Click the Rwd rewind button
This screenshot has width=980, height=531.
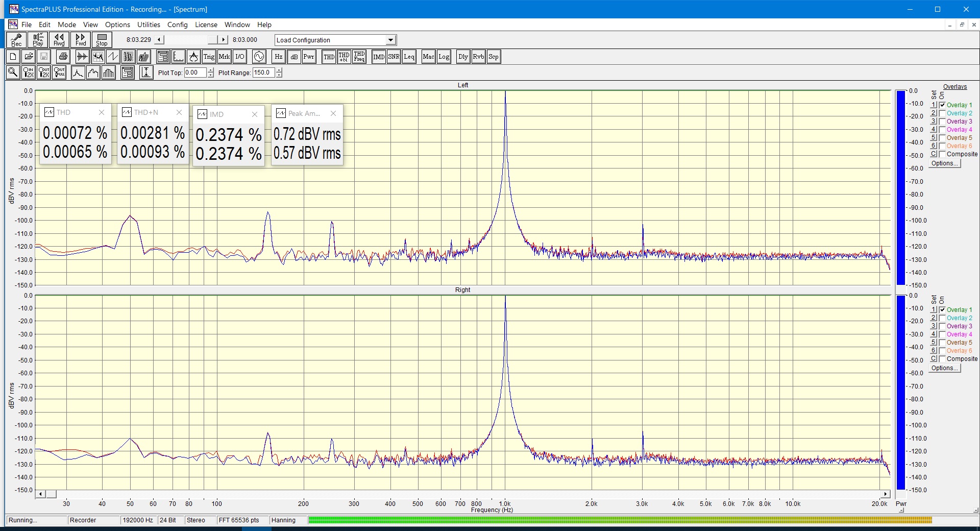coord(59,40)
